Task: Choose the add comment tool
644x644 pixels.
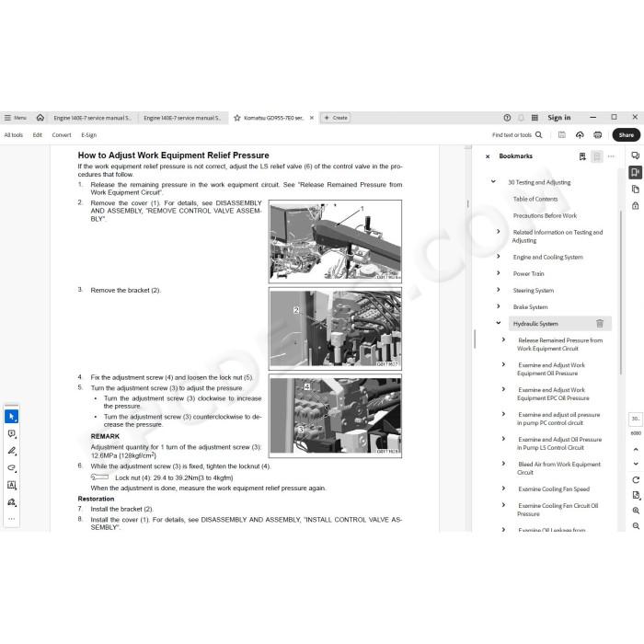Action: (11, 433)
